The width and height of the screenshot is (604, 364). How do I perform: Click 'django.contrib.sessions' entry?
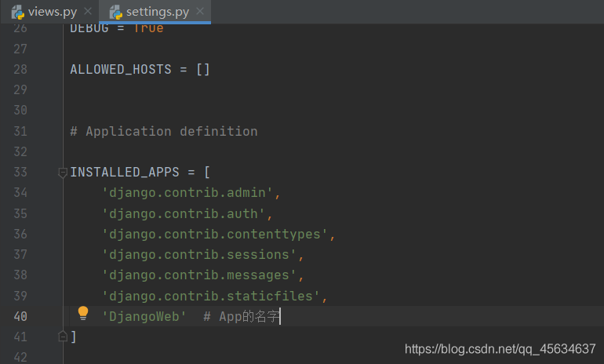point(198,255)
